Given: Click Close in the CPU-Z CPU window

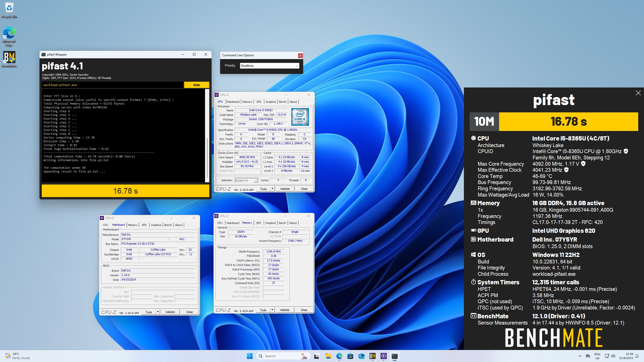Looking at the screenshot, I should (x=304, y=189).
